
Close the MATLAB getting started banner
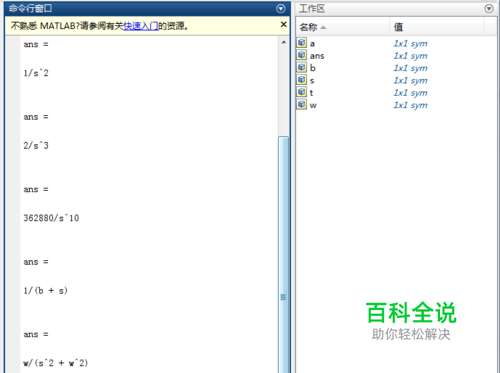point(284,24)
